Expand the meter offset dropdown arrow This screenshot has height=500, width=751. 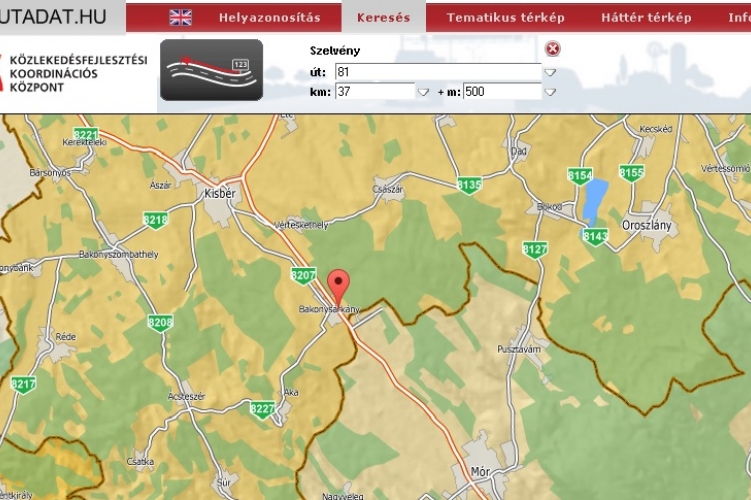550,92
